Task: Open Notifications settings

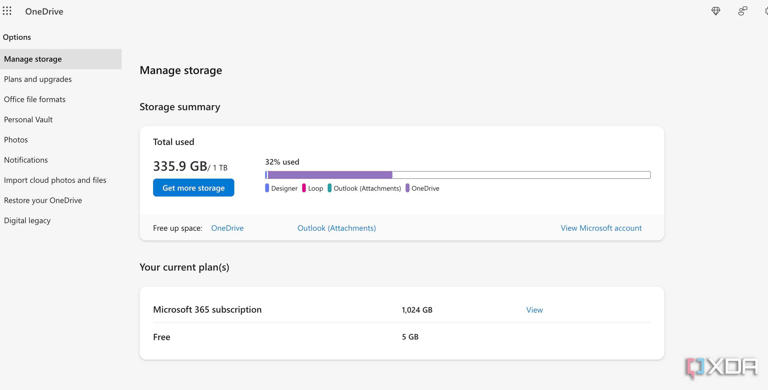Action: [25, 160]
